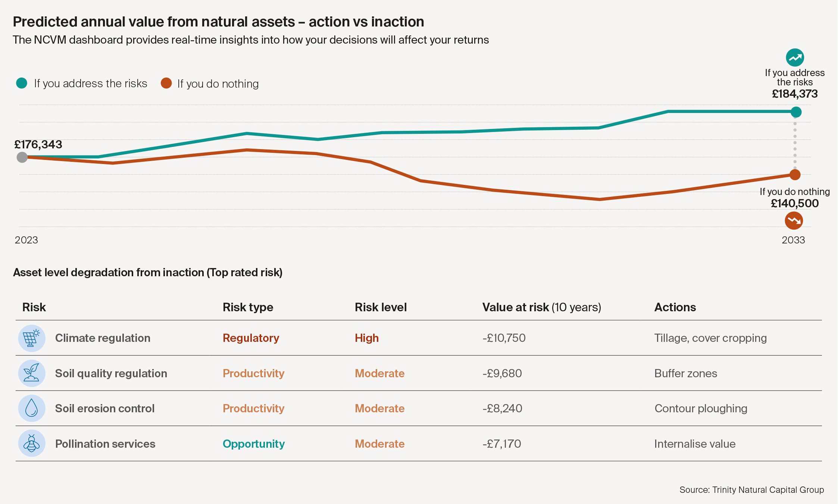The height and width of the screenshot is (504, 838).
Task: Click the teal upward trend icon
Action: click(795, 58)
